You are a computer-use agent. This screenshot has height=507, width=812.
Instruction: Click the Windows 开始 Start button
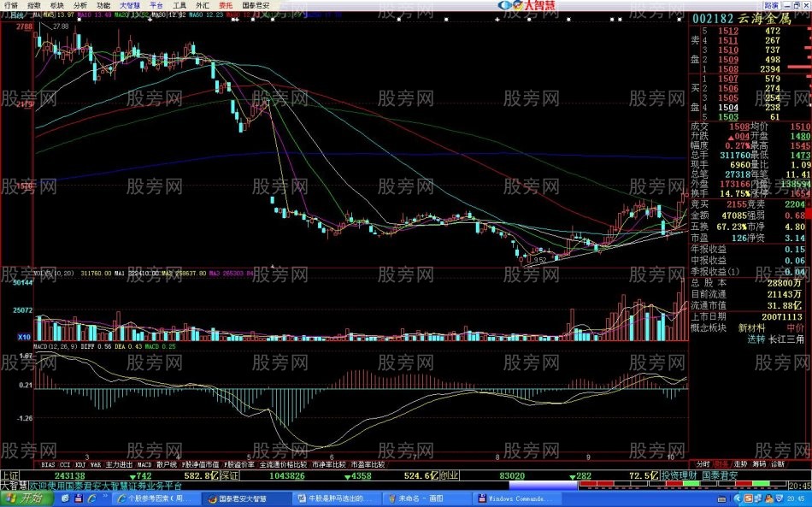(x=26, y=498)
